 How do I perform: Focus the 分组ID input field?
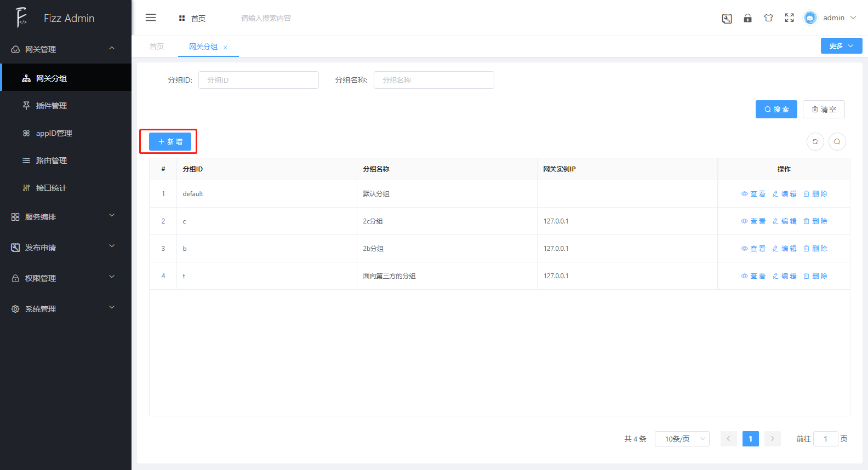pos(258,80)
